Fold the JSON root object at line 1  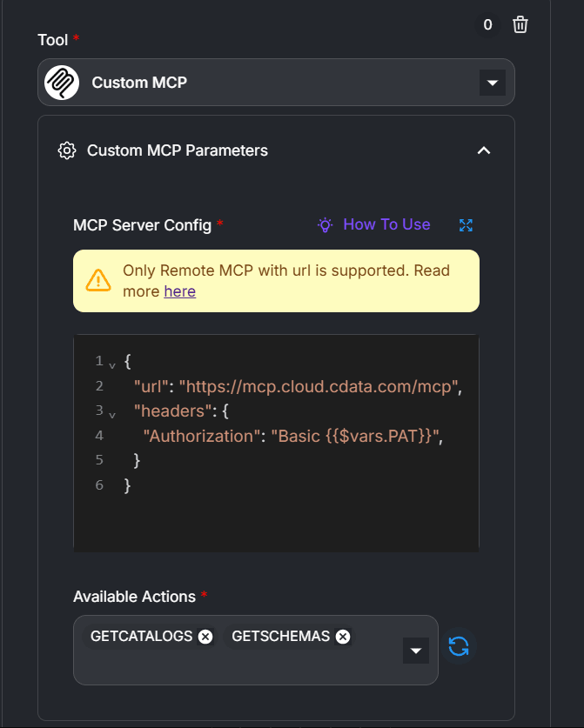click(112, 363)
